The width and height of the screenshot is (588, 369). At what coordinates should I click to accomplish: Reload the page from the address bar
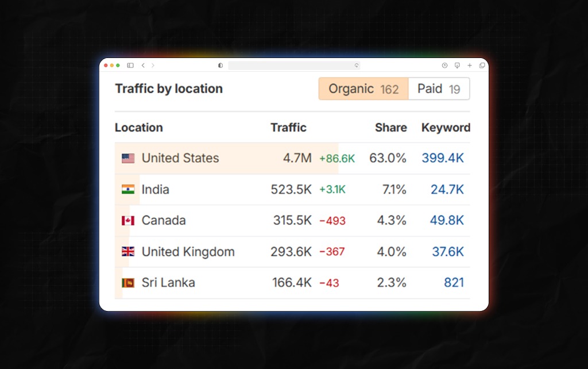[x=356, y=66]
